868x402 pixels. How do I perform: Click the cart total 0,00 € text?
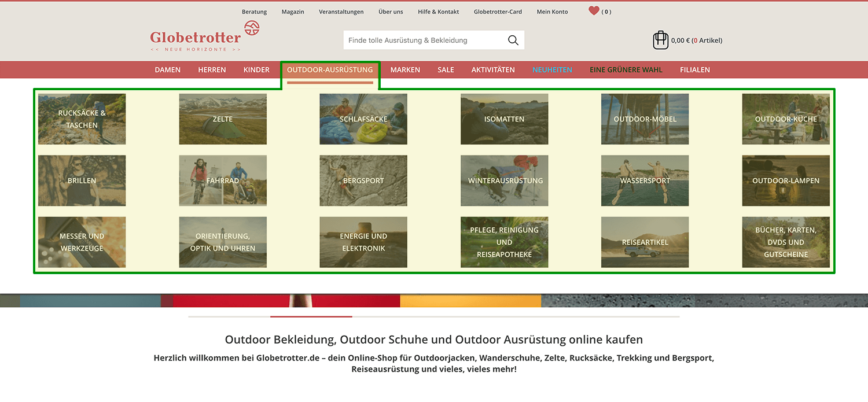681,40
